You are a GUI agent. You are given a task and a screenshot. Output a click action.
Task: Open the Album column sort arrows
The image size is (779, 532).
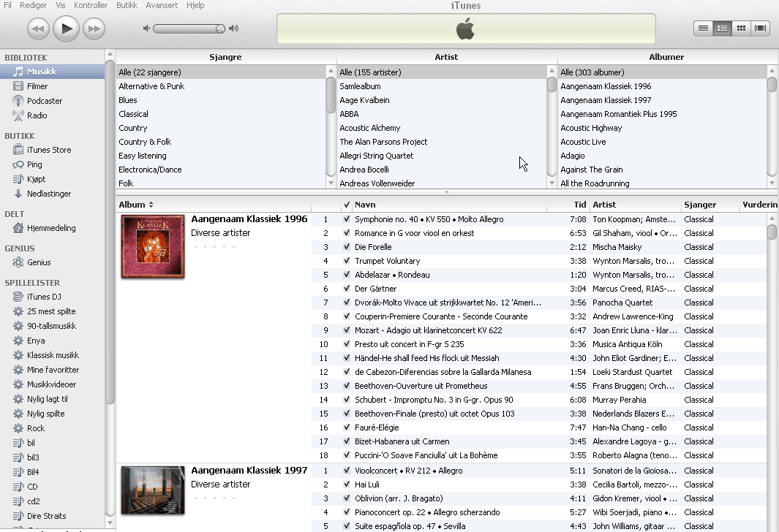(x=151, y=205)
